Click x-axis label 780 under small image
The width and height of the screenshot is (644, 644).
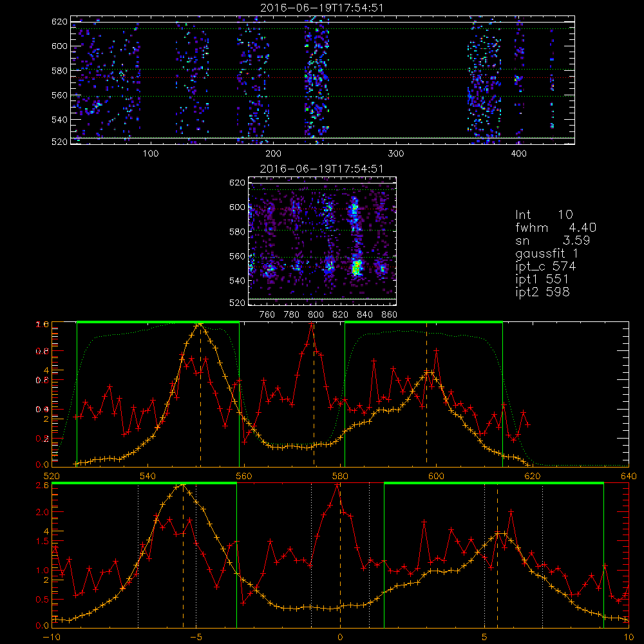coord(292,315)
